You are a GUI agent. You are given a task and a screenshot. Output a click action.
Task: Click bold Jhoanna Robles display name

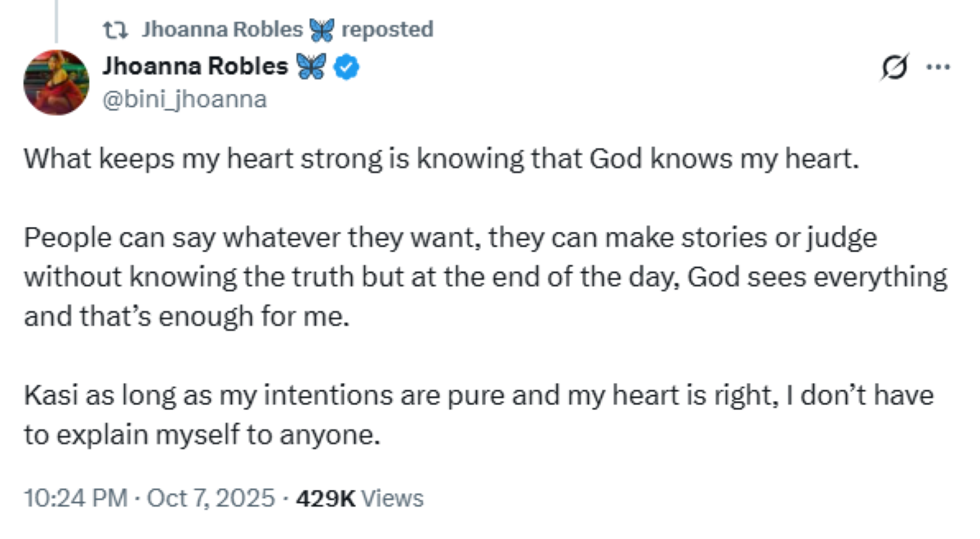(194, 66)
